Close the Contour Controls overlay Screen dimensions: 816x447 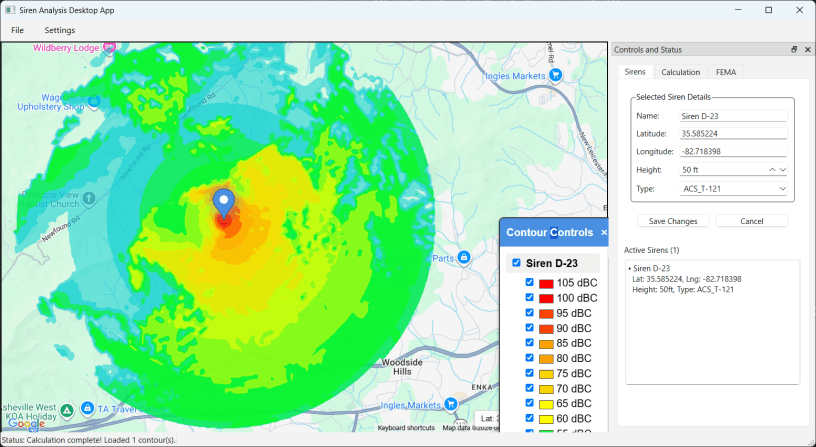click(x=604, y=233)
